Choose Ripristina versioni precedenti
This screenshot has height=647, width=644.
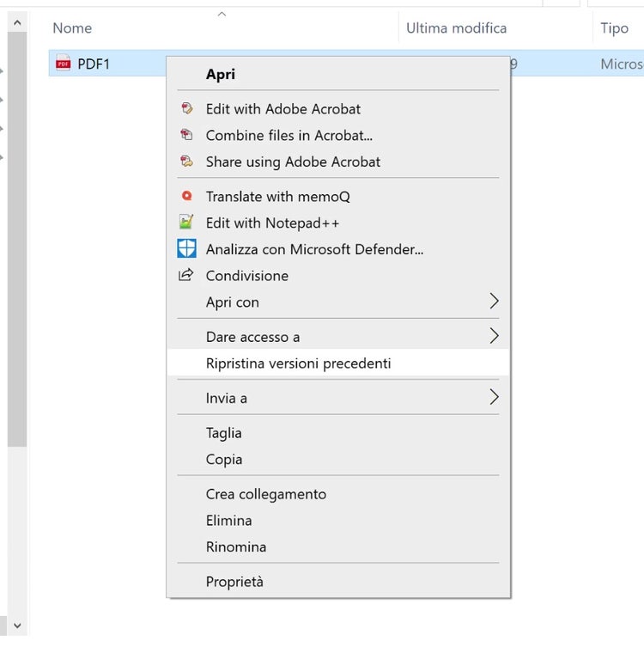coord(298,363)
